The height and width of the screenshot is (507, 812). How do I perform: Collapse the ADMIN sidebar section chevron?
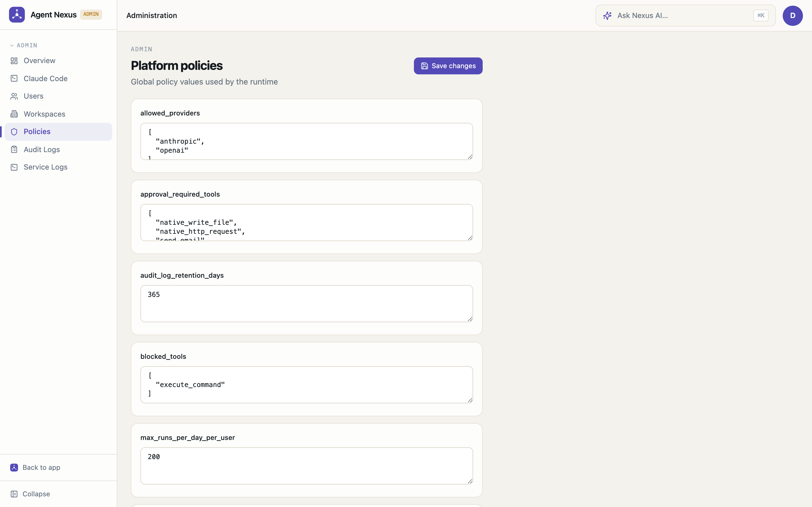[12, 45]
